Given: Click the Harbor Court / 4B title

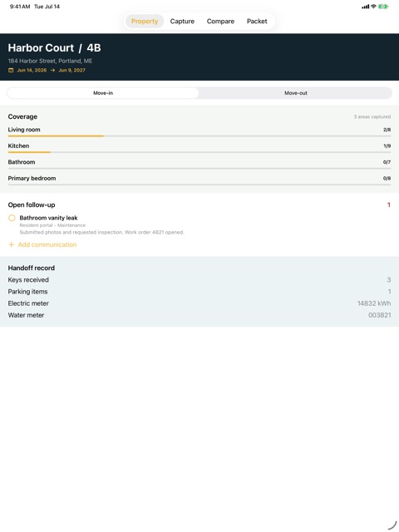Looking at the screenshot, I should 54,48.
